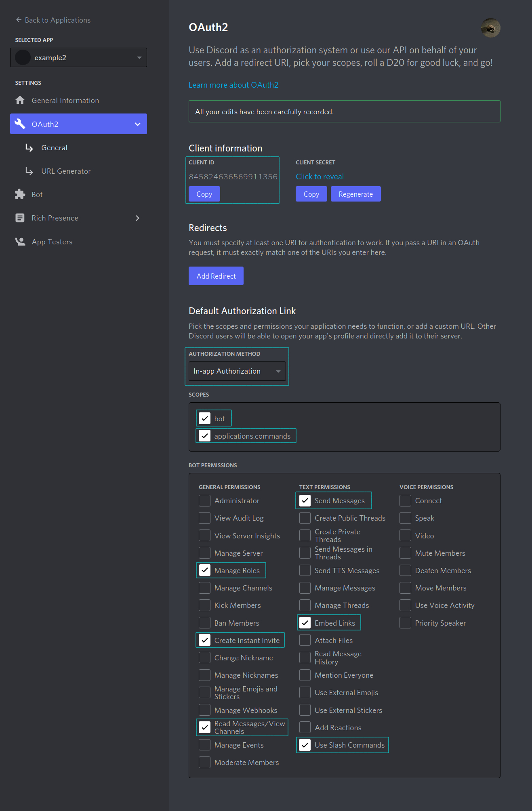Image resolution: width=532 pixels, height=811 pixels.
Task: Check the Add Reactions permission
Action: point(305,727)
